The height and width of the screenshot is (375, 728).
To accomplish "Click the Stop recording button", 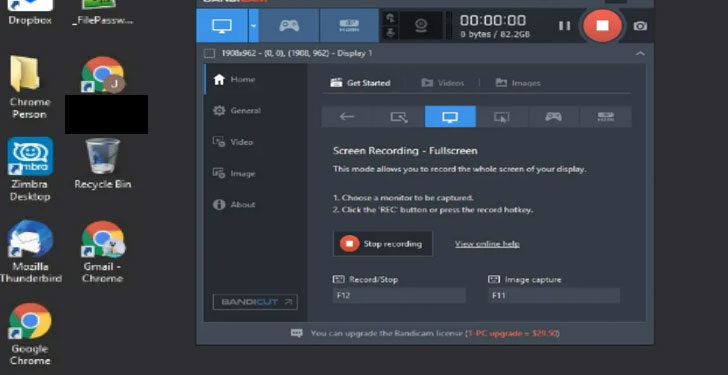I will (x=383, y=244).
